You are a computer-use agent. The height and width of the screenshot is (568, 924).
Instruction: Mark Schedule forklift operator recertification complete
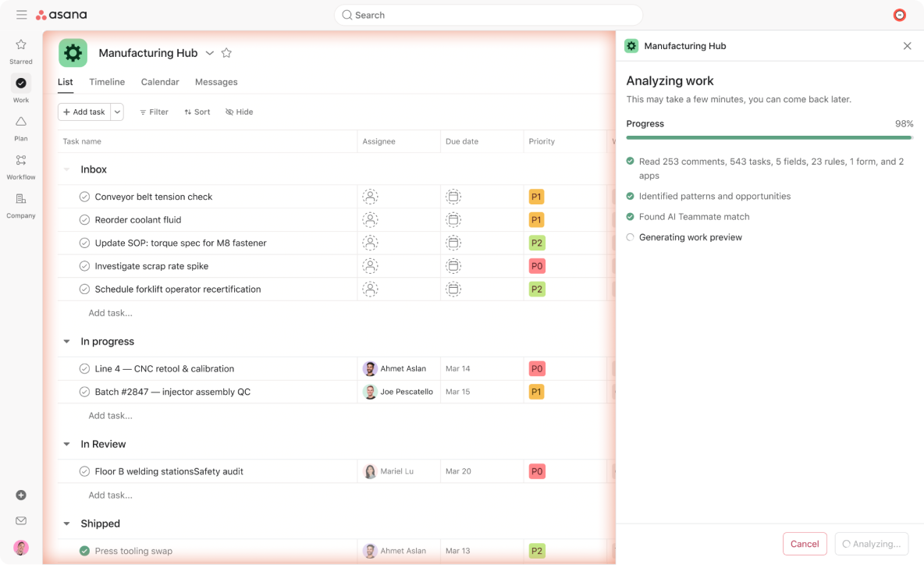pos(84,289)
